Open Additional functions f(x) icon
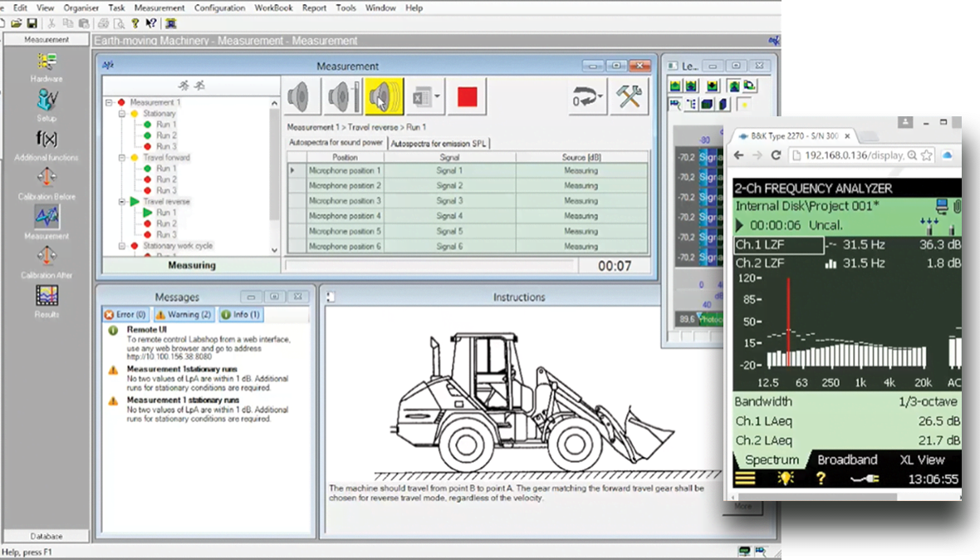Screen dimensions: 980x560 point(47,140)
